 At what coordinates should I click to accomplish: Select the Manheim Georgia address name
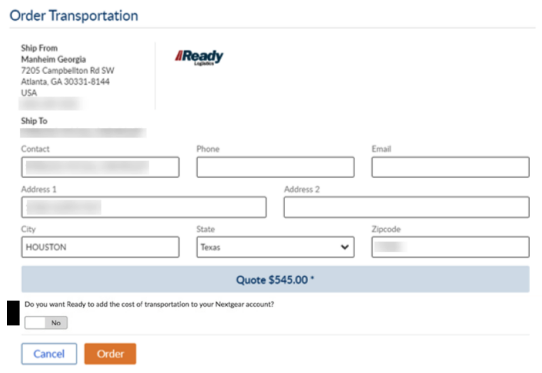(x=54, y=59)
